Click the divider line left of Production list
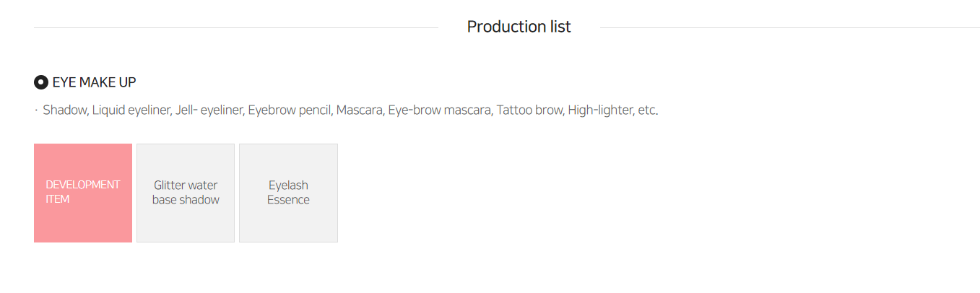The image size is (980, 293). (236, 27)
